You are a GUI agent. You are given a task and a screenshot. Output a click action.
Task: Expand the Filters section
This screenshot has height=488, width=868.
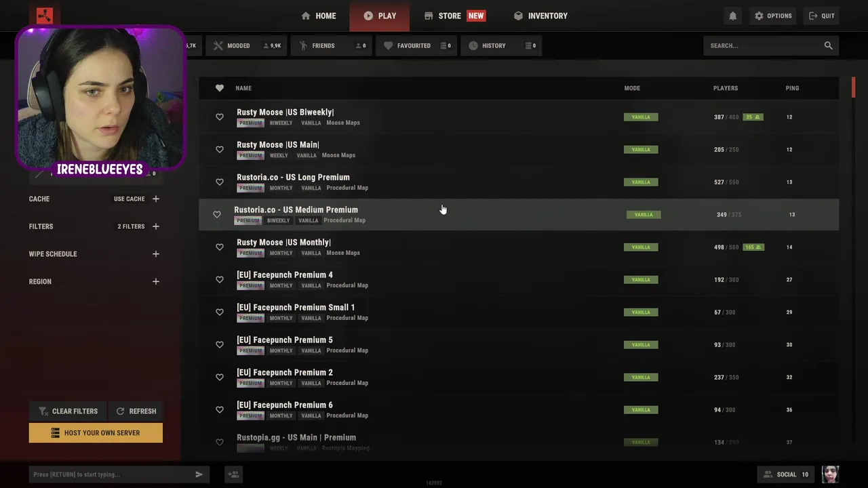pyautogui.click(x=156, y=226)
